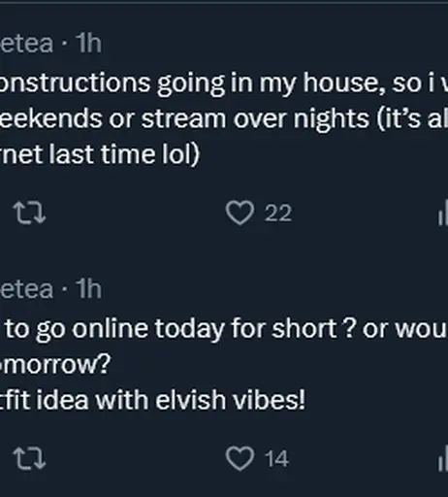View analytics icon of first tweet

tap(443, 213)
